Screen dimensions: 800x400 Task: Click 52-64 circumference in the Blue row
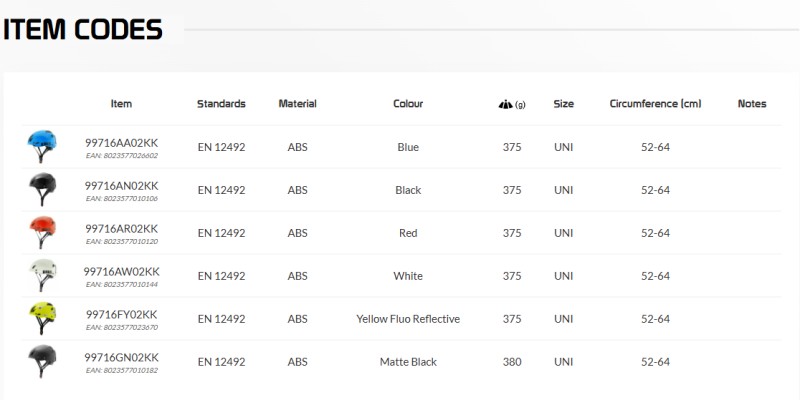coord(656,147)
